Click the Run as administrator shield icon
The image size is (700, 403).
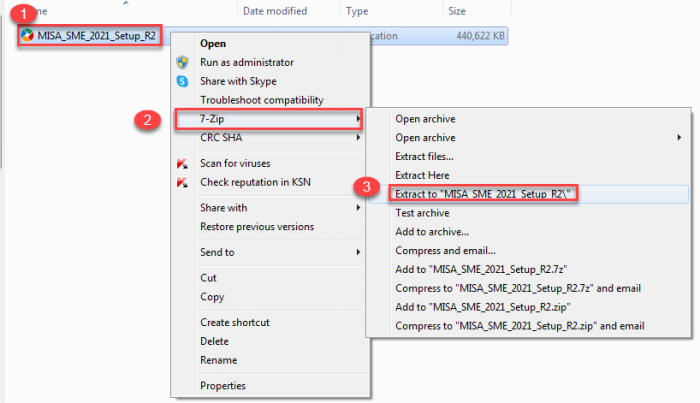pyautogui.click(x=182, y=62)
